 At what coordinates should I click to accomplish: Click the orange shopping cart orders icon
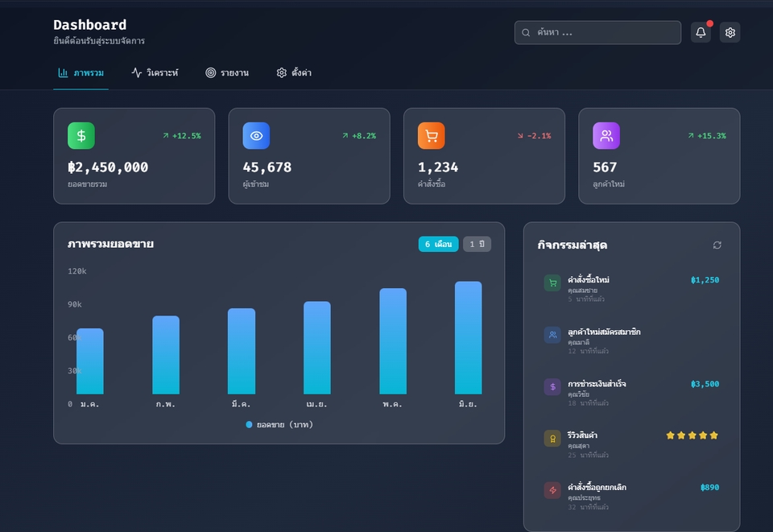coord(431,136)
